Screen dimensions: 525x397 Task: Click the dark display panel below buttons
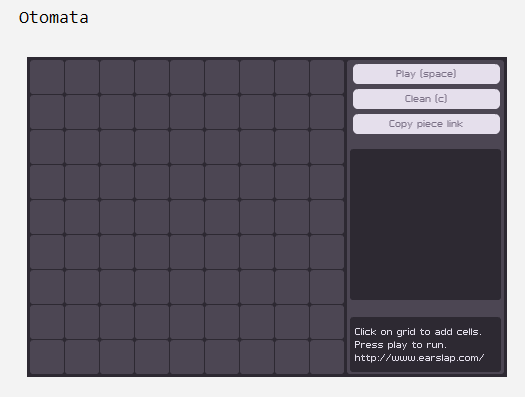pyautogui.click(x=426, y=225)
